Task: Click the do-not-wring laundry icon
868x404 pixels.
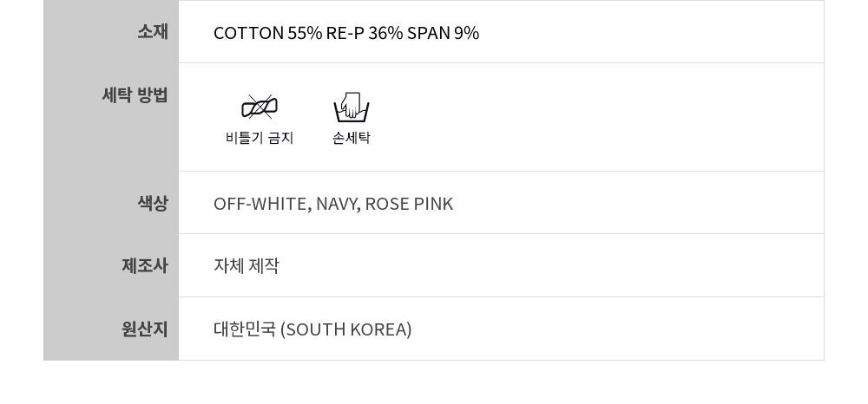Action: click(x=260, y=108)
